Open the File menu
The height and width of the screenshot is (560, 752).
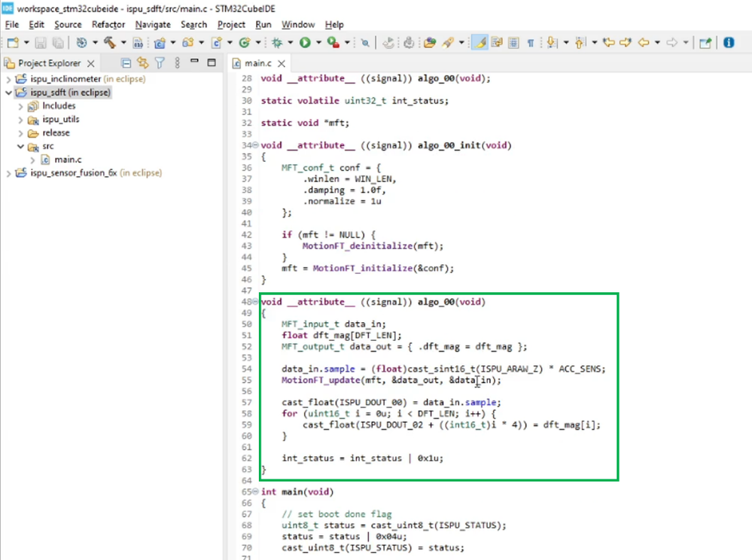[12, 24]
